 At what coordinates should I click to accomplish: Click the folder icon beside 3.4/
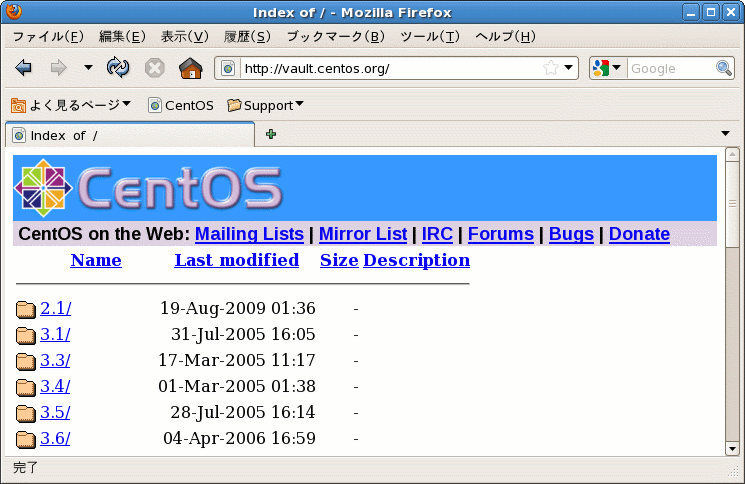point(26,387)
